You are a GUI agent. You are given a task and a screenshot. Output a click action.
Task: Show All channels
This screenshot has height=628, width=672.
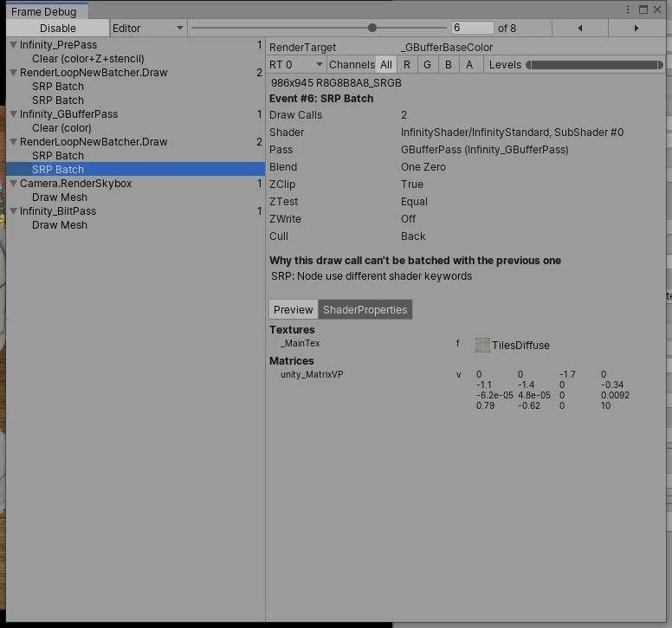tap(385, 65)
